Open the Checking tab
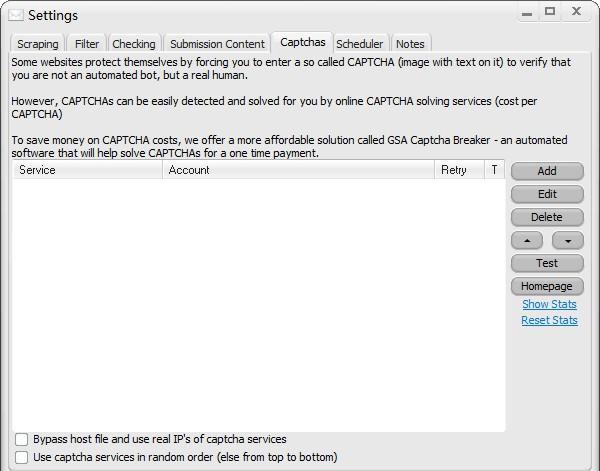This screenshot has width=600, height=471. (x=134, y=44)
